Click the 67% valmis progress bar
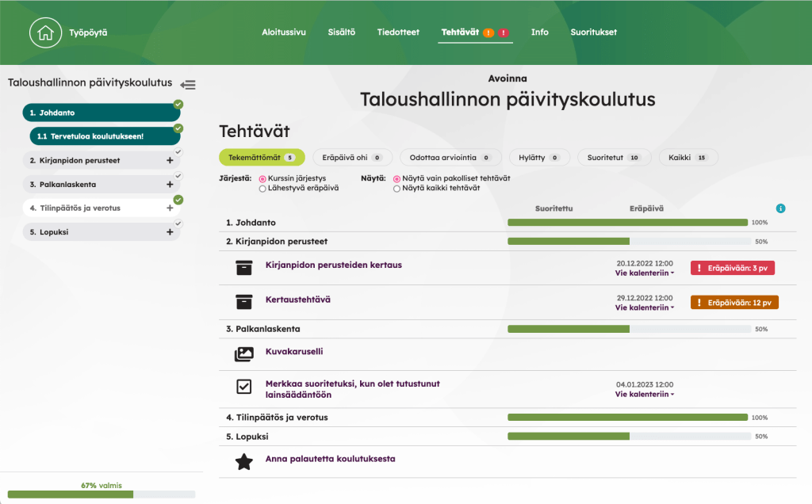Viewport: 812px width, 504px height. 101,494
